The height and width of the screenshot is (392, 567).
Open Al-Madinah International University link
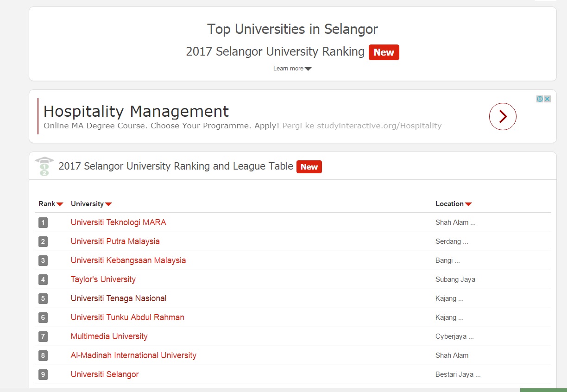coord(133,355)
